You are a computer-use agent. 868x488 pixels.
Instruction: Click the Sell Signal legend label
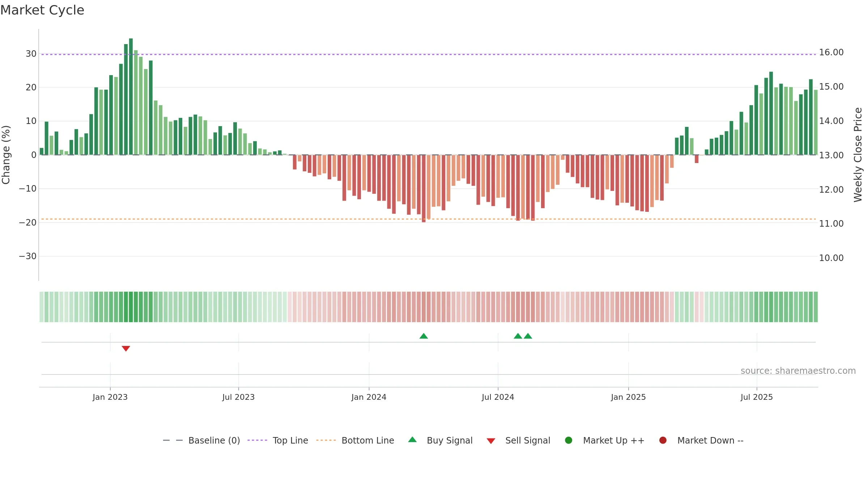pyautogui.click(x=528, y=440)
